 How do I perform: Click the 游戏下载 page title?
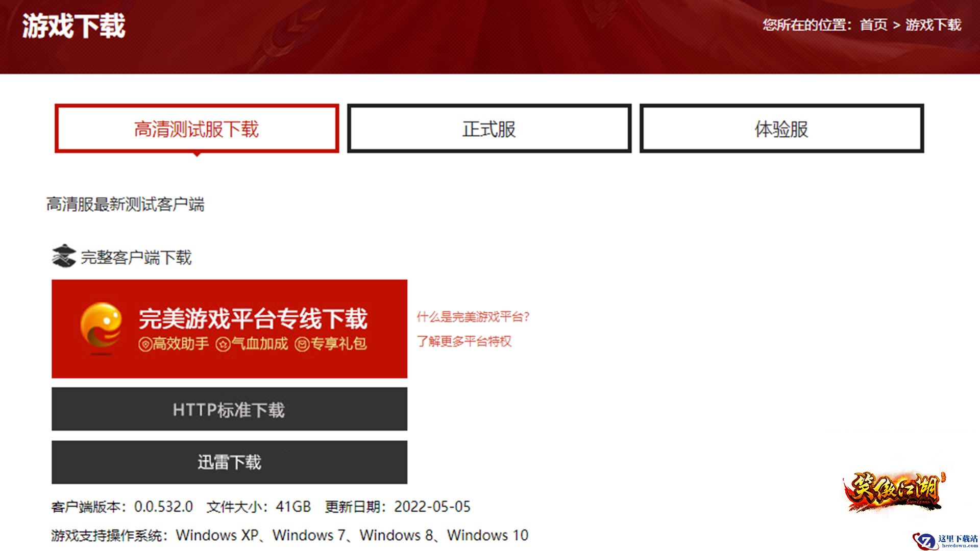click(x=74, y=26)
